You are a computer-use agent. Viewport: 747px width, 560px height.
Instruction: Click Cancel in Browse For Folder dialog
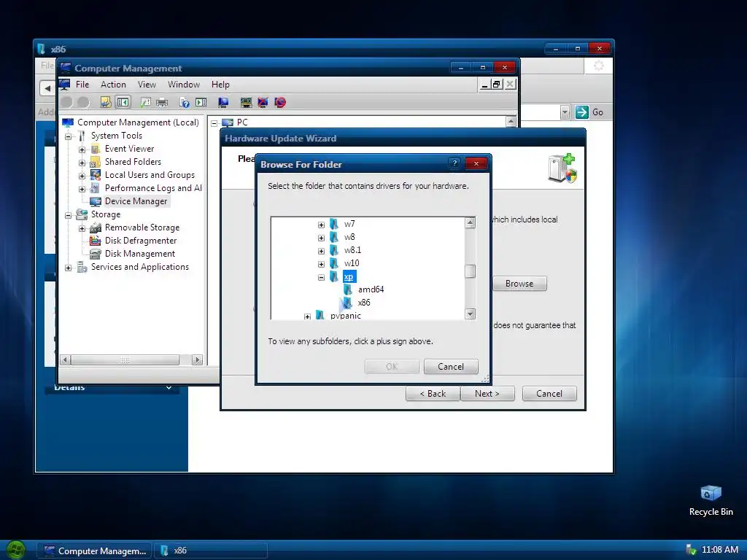click(x=451, y=366)
